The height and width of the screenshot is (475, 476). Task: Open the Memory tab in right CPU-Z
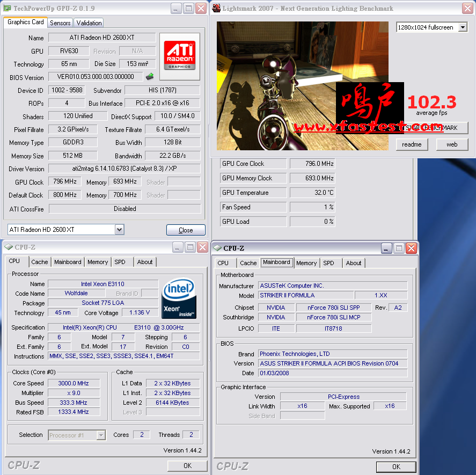(x=306, y=263)
